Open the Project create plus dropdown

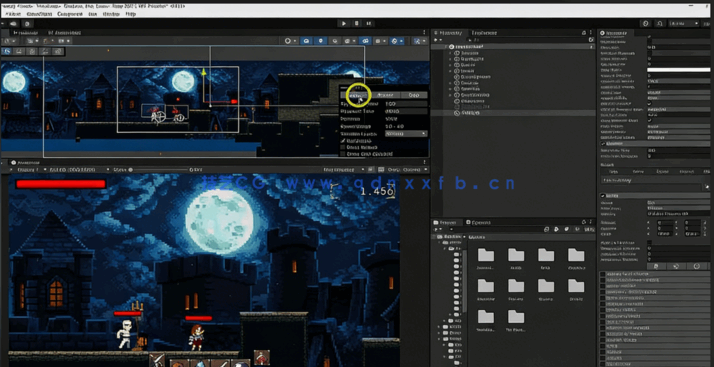[x=438, y=229]
